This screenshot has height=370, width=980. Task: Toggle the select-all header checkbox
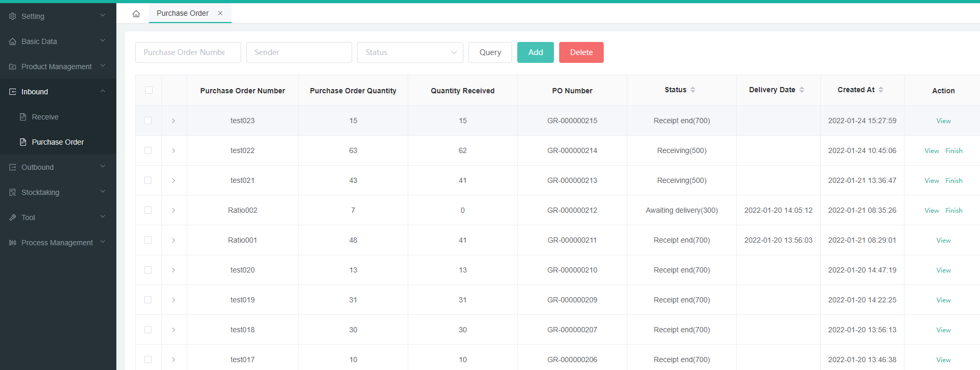point(149,90)
